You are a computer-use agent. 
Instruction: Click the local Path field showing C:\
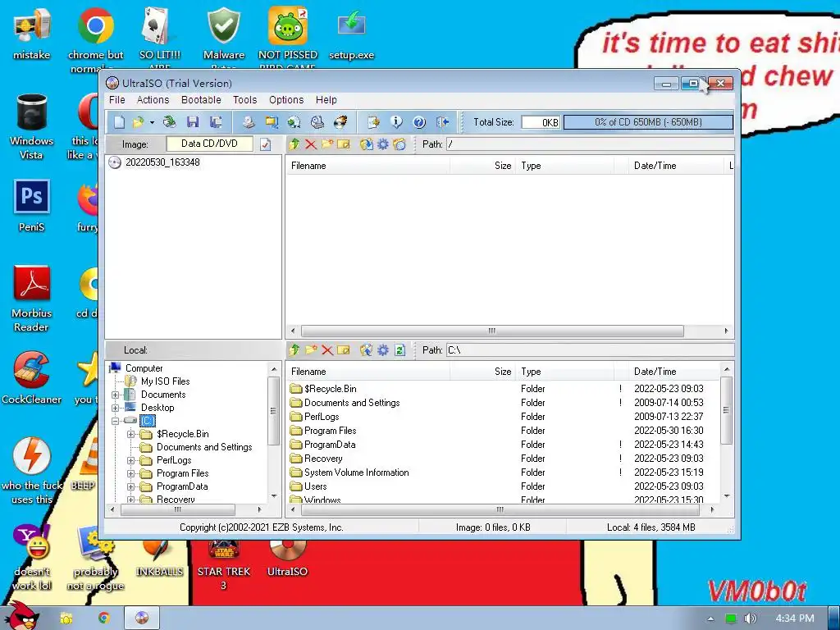coord(590,349)
